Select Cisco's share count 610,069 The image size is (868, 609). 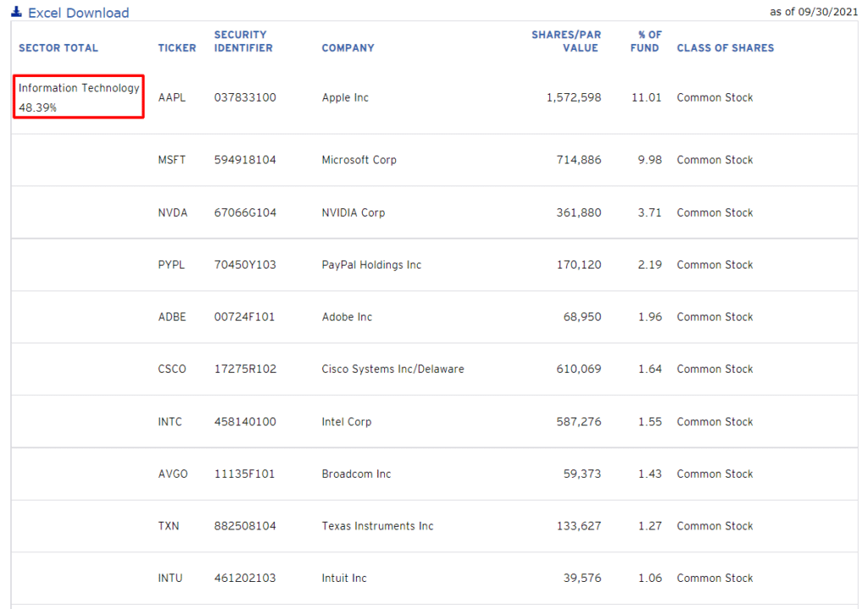click(x=579, y=369)
